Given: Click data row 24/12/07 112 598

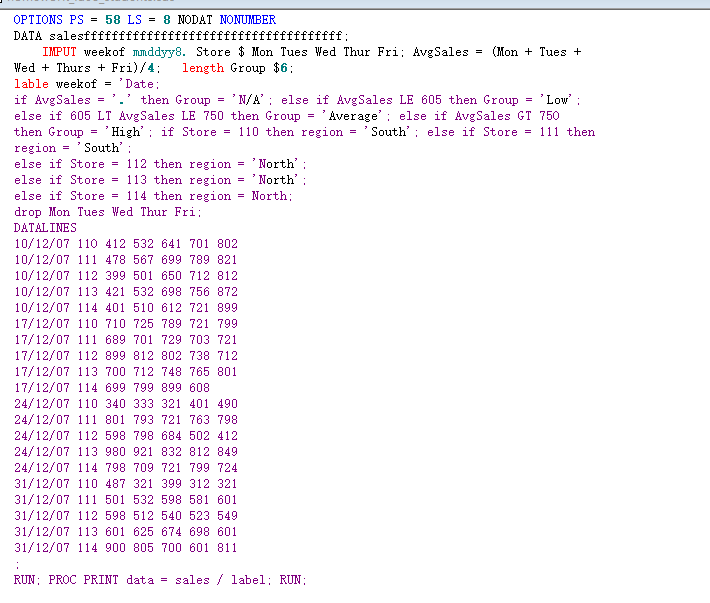Looking at the screenshot, I should (126, 436).
